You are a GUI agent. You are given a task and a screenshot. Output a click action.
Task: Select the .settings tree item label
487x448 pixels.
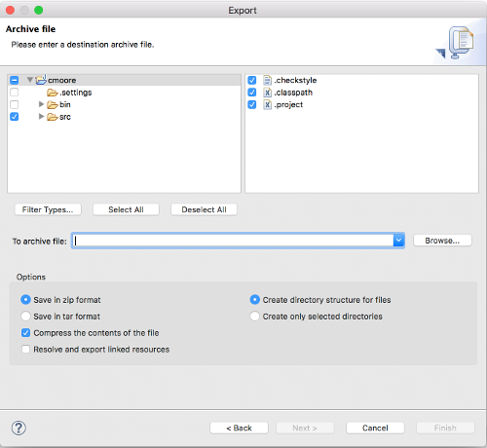click(76, 93)
